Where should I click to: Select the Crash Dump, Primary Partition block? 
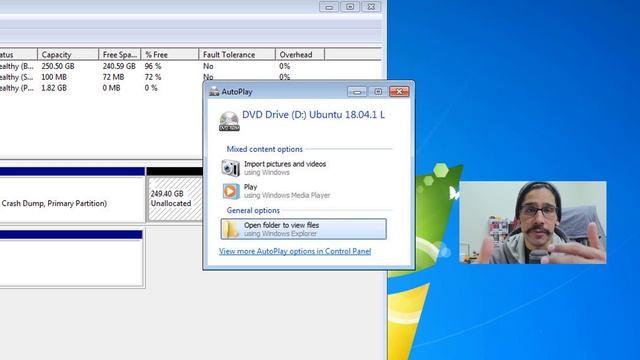pyautogui.click(x=72, y=199)
